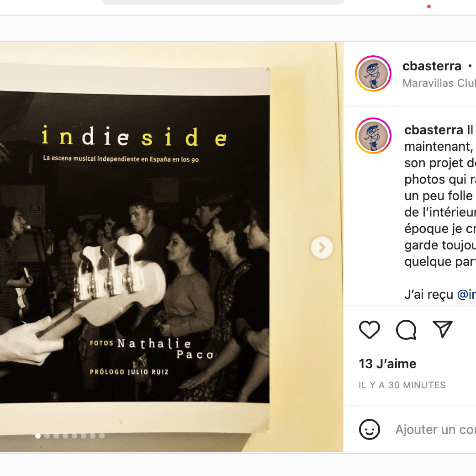Screen dimensions: 476x476
Task: Jump to fourth carousel dot
Action: point(65,436)
